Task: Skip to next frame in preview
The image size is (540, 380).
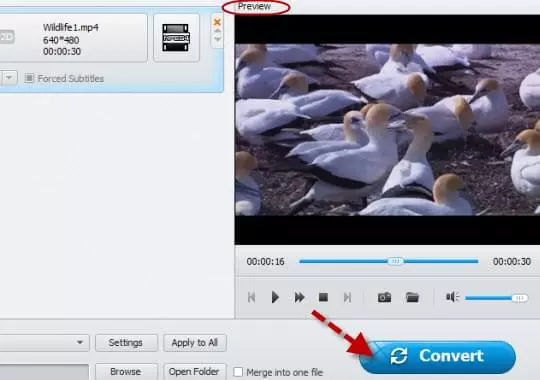Action: (347, 297)
